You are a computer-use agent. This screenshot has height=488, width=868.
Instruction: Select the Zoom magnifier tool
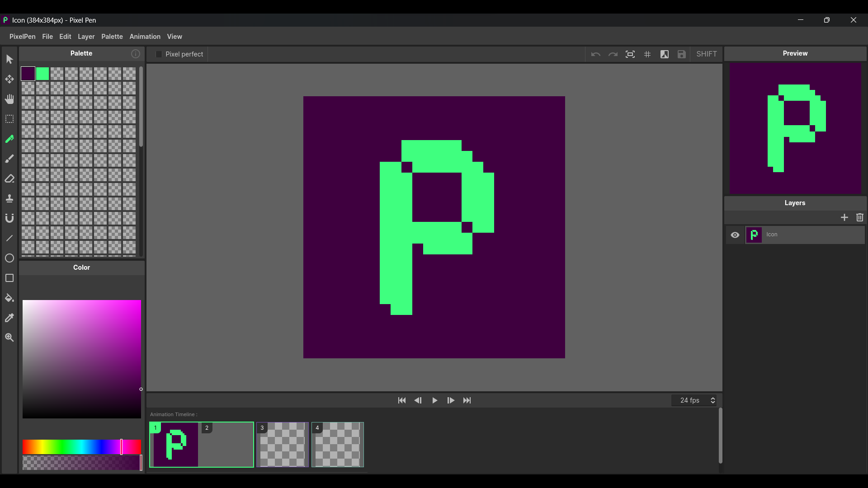tap(9, 338)
